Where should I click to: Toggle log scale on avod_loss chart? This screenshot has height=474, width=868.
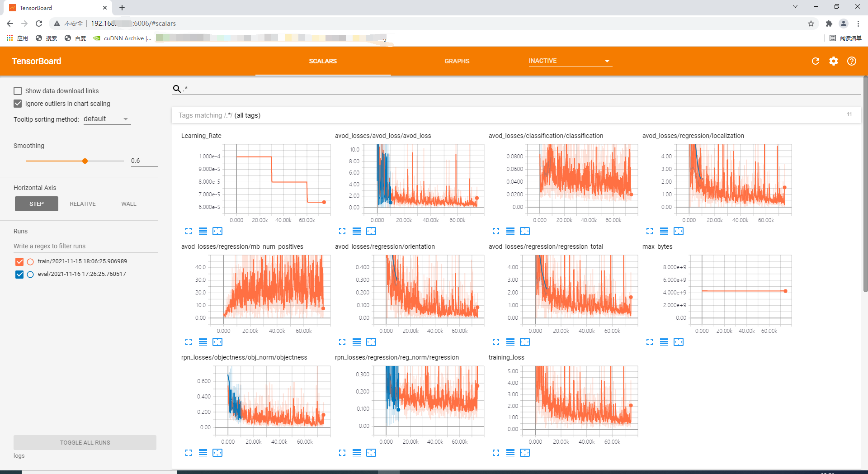pos(357,231)
